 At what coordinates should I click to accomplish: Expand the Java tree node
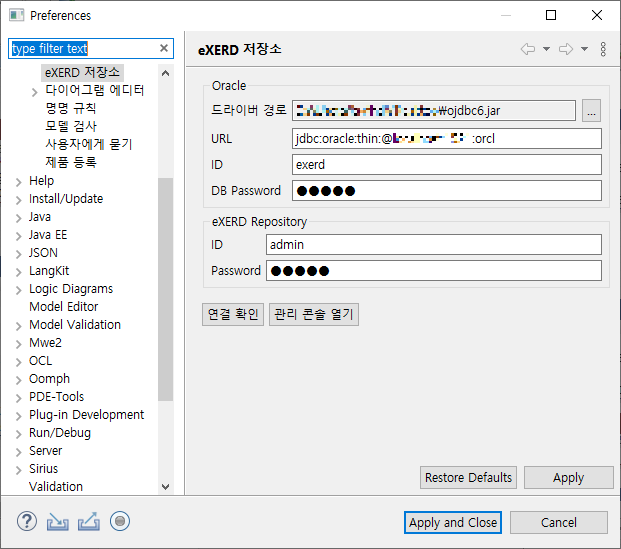pyautogui.click(x=18, y=218)
